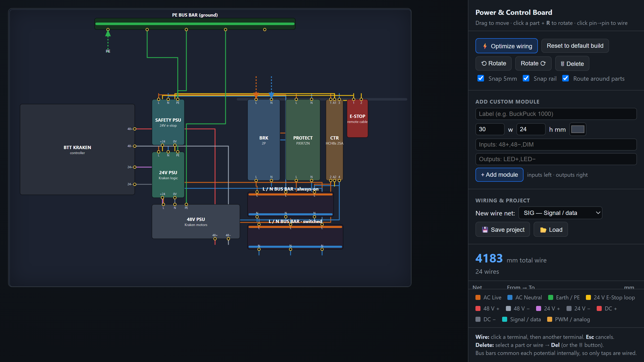
Task: Click the '24 wires' count text
Action: click(487, 271)
